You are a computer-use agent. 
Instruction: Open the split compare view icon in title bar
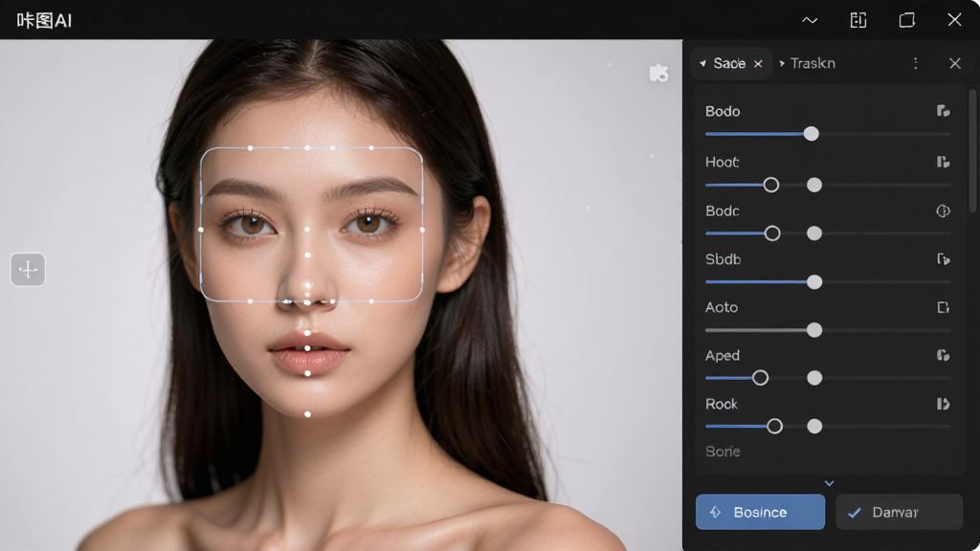tap(858, 20)
